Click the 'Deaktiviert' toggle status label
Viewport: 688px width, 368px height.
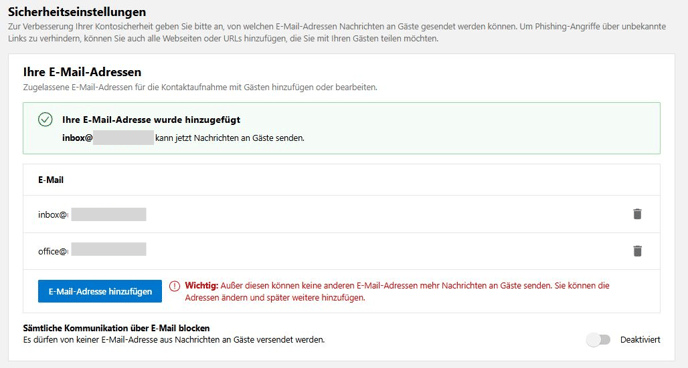640,339
